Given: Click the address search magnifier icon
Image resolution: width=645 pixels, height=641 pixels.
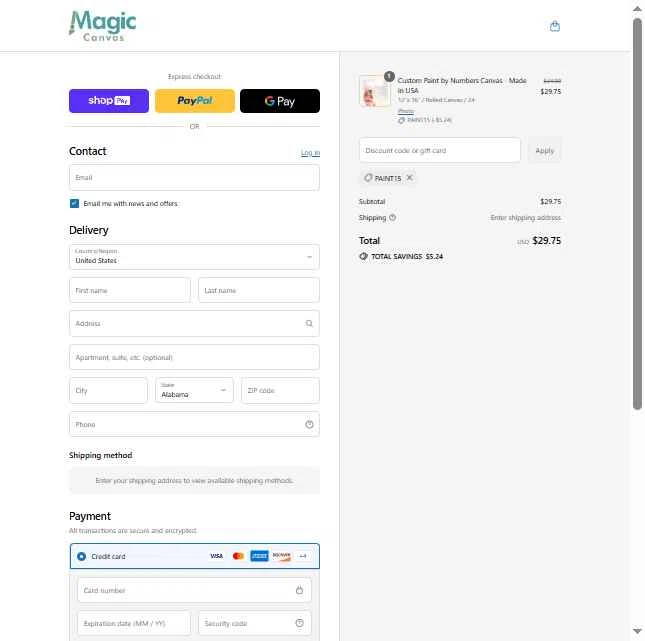Looking at the screenshot, I should click(x=309, y=323).
